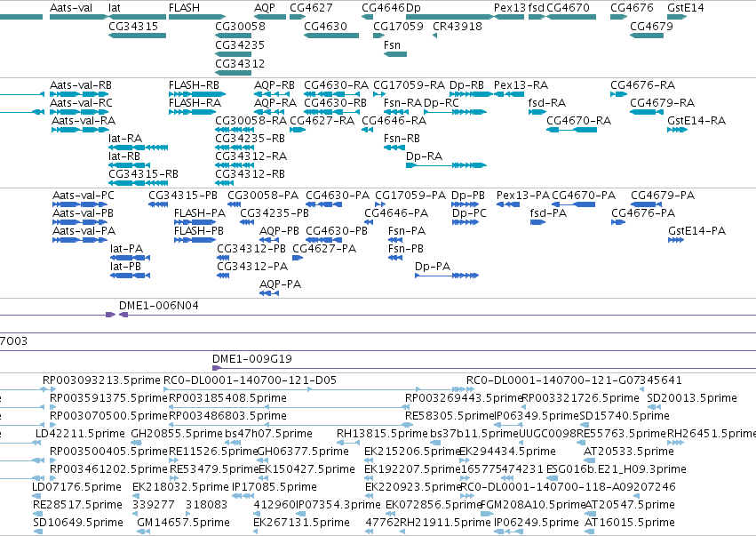
Task: Click protein Pex13-PA
Action: tap(522, 196)
